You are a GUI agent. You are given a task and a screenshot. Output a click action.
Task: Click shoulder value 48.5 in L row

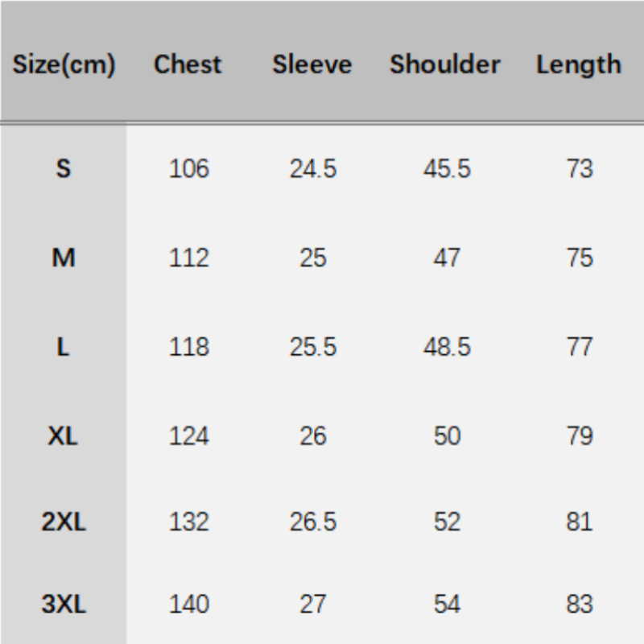click(x=447, y=347)
